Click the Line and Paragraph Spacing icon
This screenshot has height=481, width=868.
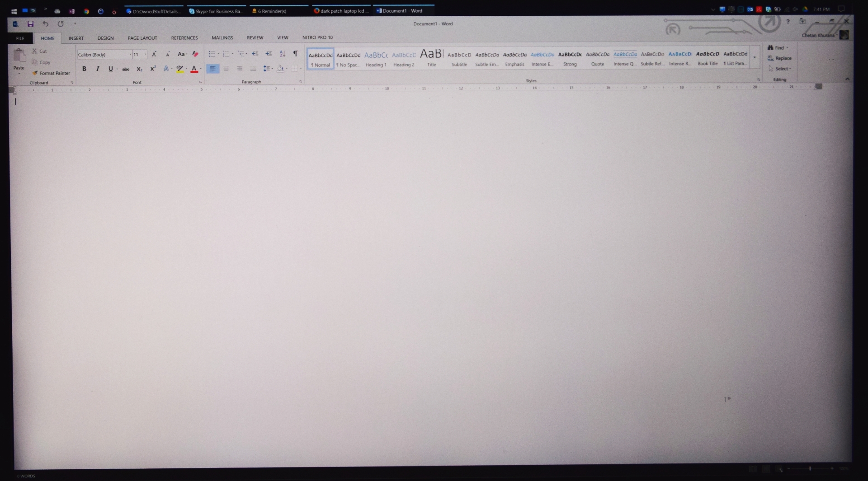click(x=267, y=69)
